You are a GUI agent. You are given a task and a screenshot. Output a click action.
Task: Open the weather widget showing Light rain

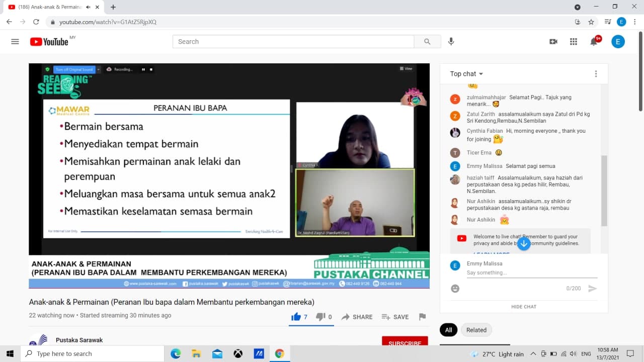point(497,354)
